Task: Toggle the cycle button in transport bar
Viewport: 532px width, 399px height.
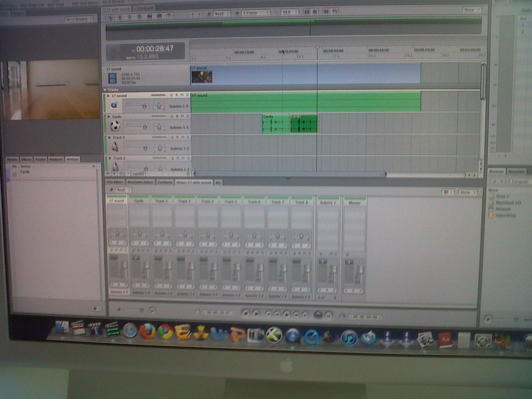Action: click(x=318, y=315)
